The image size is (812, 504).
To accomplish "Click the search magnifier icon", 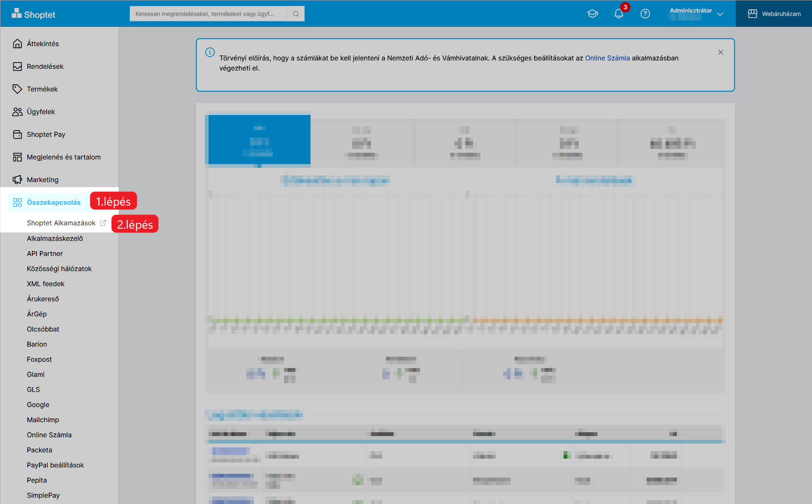I will (x=296, y=14).
